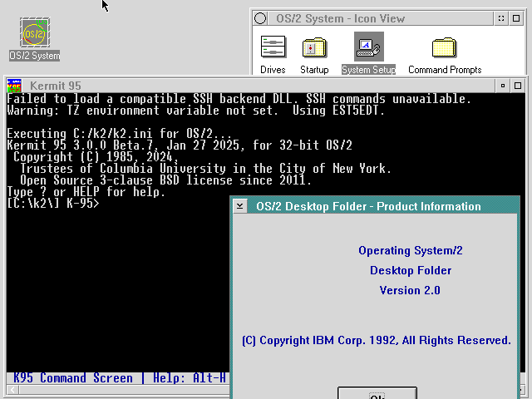Screen dimensions: 532x399
Task: Click the K95 Command Screen status bar
Action: pyautogui.click(x=73, y=378)
